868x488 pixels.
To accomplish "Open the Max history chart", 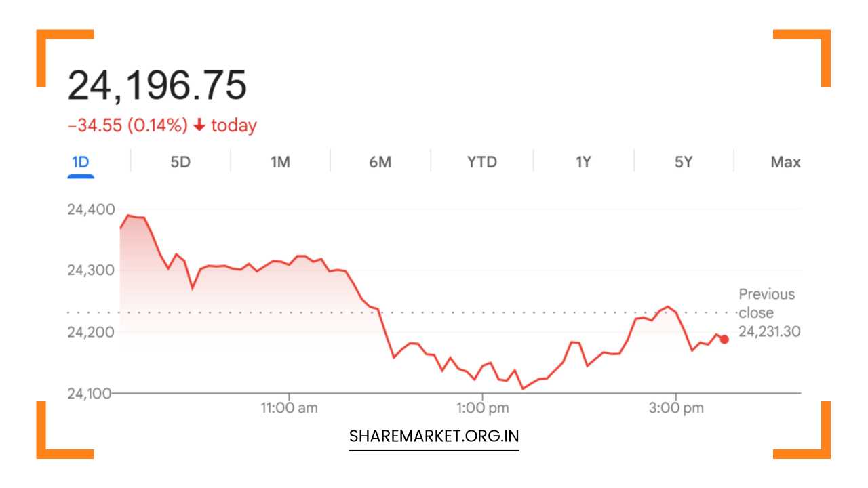I will coord(786,162).
